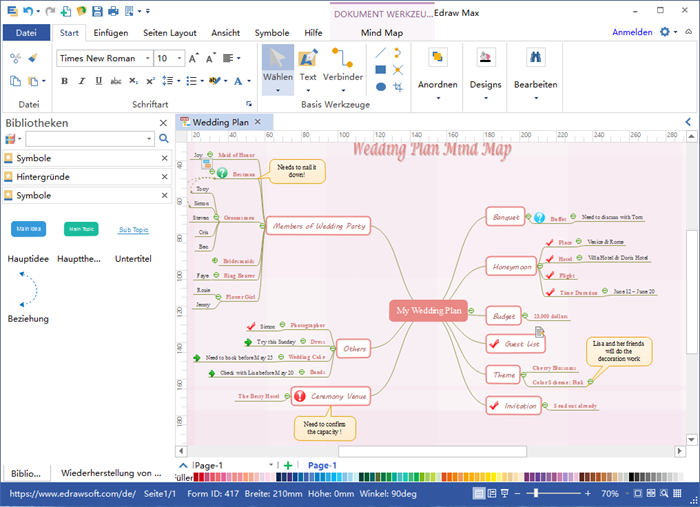This screenshot has height=507, width=700.
Task: Click the Save disk icon
Action: [94, 11]
